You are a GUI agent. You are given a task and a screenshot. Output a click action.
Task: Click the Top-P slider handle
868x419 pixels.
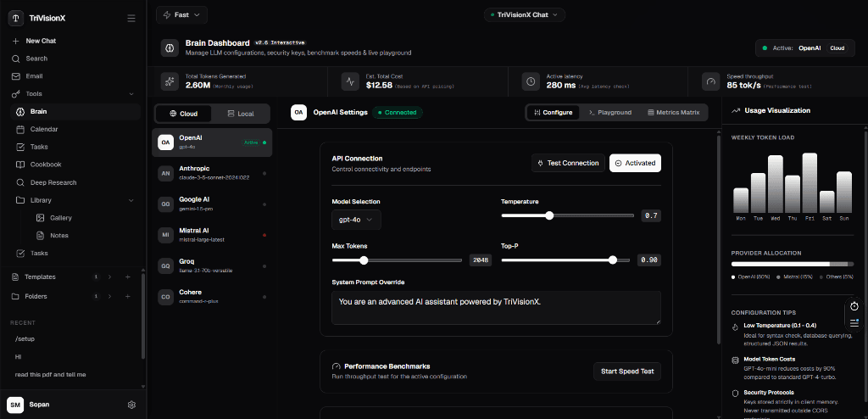pyautogui.click(x=612, y=260)
